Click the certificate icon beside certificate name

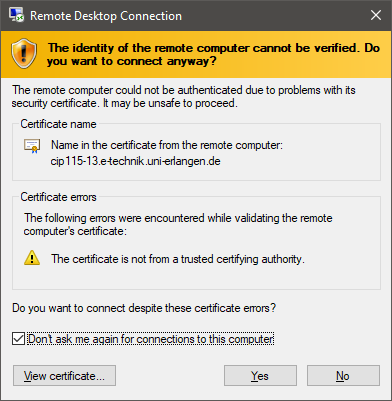tap(32, 146)
